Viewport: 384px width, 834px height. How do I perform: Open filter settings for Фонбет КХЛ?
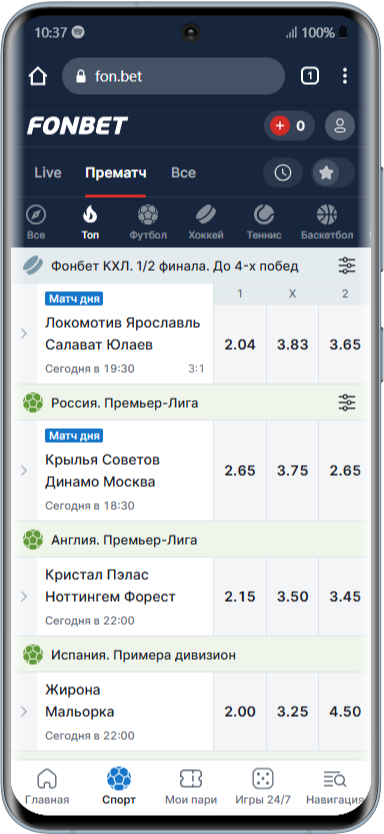click(x=347, y=265)
